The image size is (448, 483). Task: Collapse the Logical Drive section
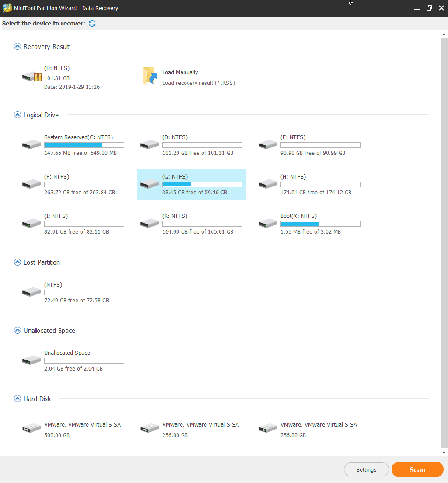click(17, 115)
